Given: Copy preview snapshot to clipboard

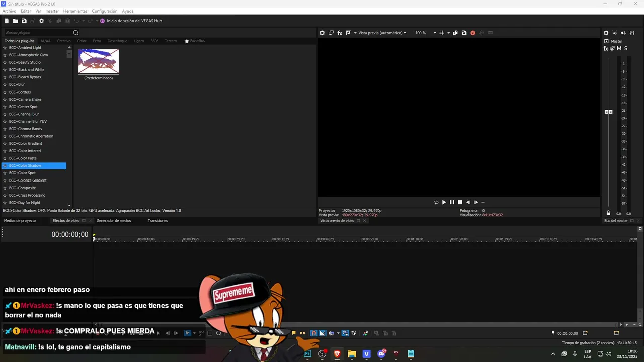Looking at the screenshot, I should tap(455, 33).
